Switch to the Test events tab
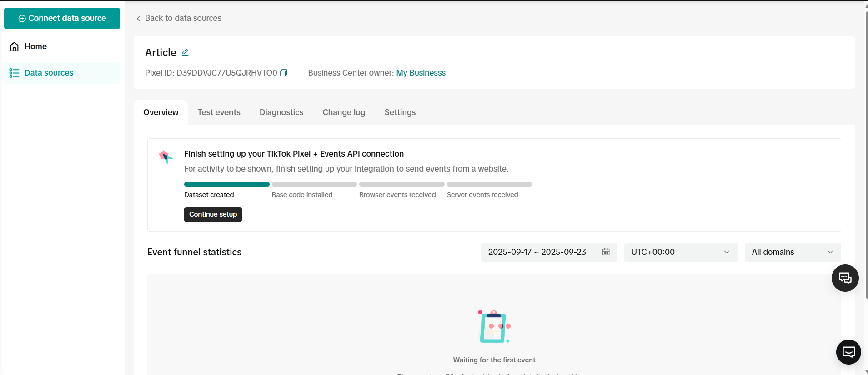The width and height of the screenshot is (868, 375). [219, 112]
